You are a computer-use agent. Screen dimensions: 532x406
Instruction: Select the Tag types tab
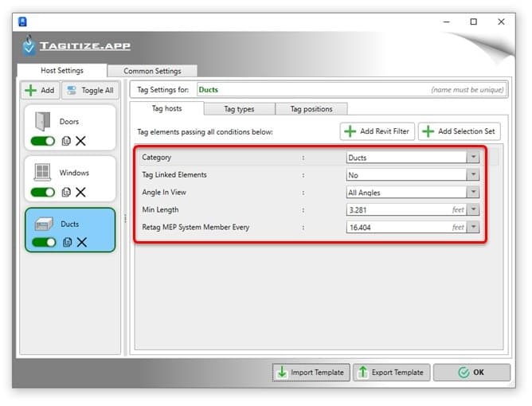(x=239, y=109)
